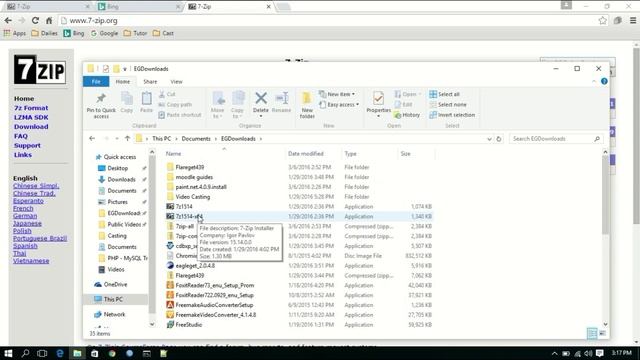
Task: Click Explorer's back arrow
Action: pos(92,138)
